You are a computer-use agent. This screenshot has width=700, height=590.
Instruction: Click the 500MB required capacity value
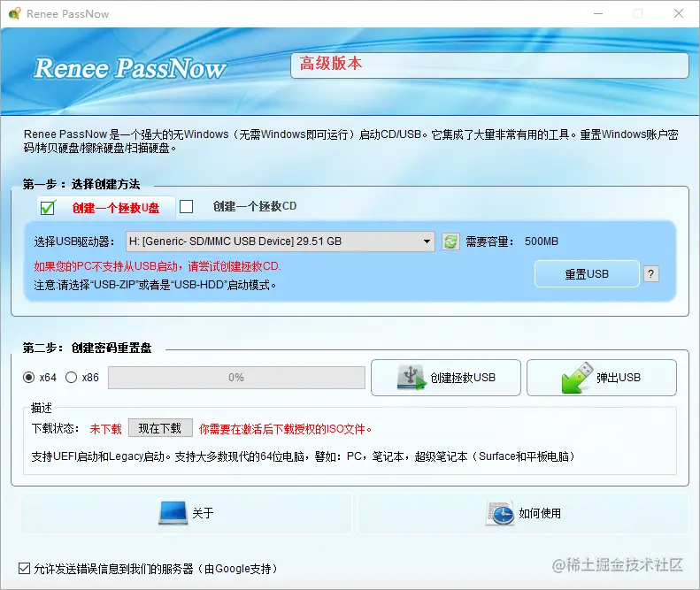coord(541,241)
